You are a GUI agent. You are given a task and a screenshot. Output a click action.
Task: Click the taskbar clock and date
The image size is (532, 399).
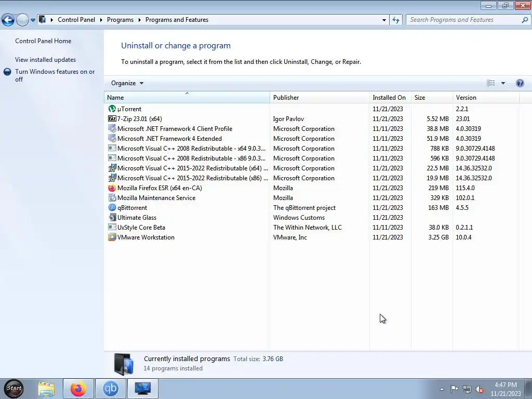(506, 389)
